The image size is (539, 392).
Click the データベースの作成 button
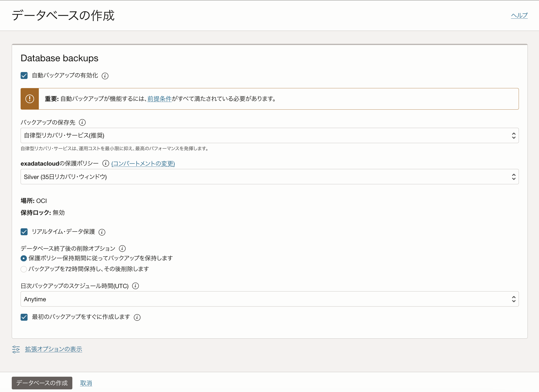[42, 383]
